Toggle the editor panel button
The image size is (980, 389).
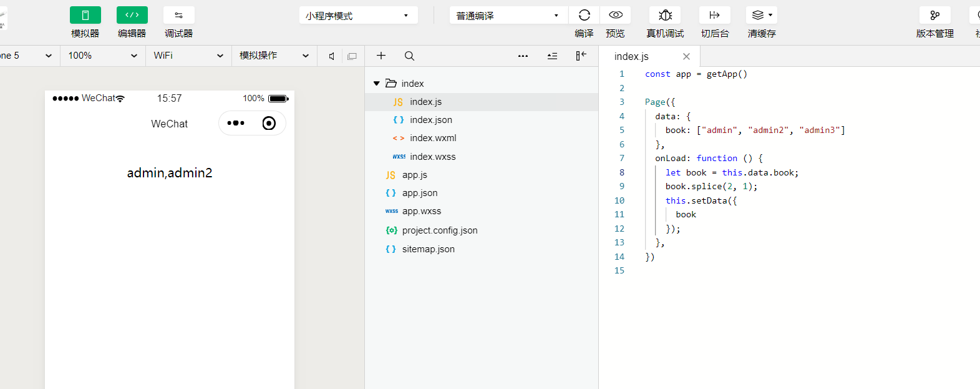click(x=132, y=15)
